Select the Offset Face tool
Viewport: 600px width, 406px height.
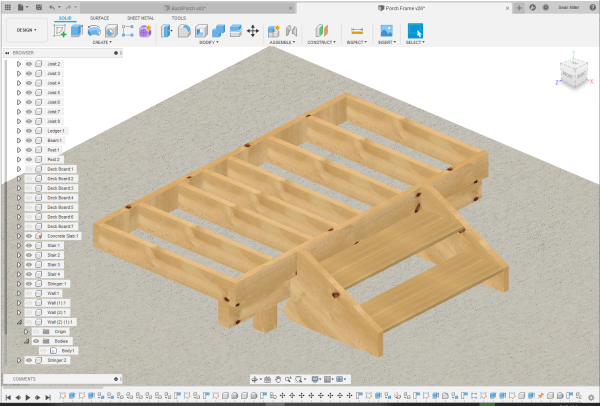coord(236,31)
